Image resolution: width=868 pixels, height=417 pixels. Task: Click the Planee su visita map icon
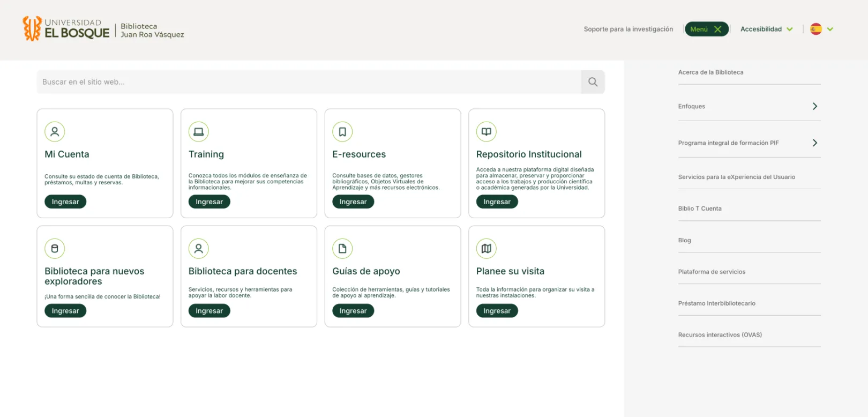point(486,249)
